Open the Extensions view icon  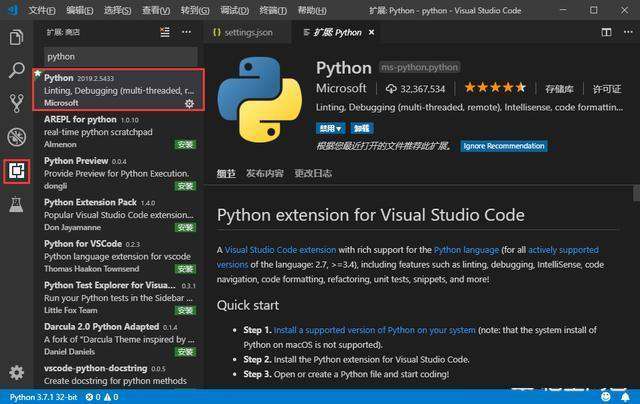[16, 171]
